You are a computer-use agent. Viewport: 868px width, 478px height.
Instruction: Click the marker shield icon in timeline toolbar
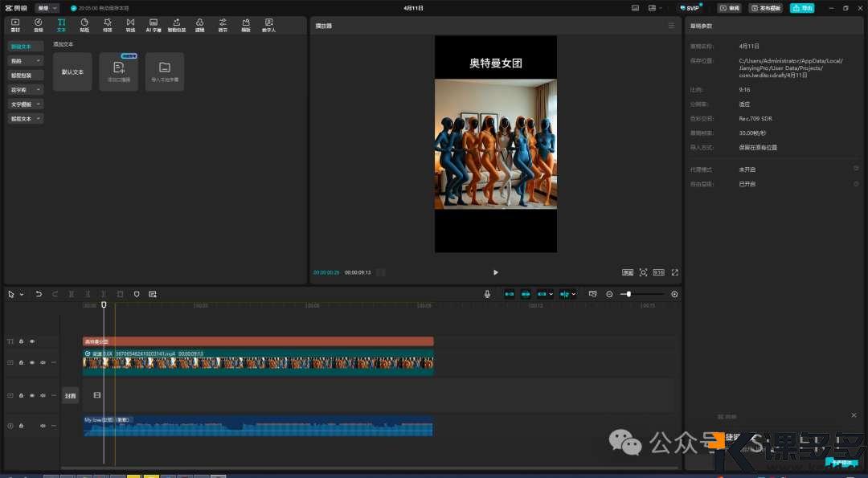(137, 294)
